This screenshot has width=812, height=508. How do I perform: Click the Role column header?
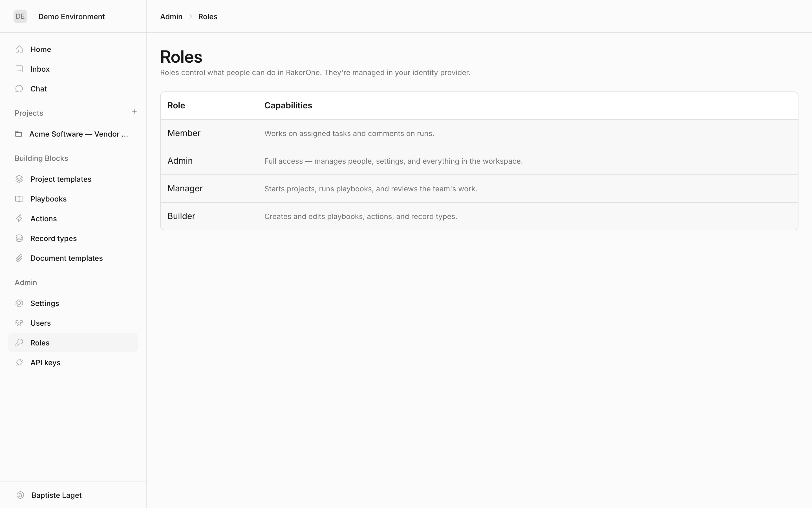pyautogui.click(x=176, y=105)
